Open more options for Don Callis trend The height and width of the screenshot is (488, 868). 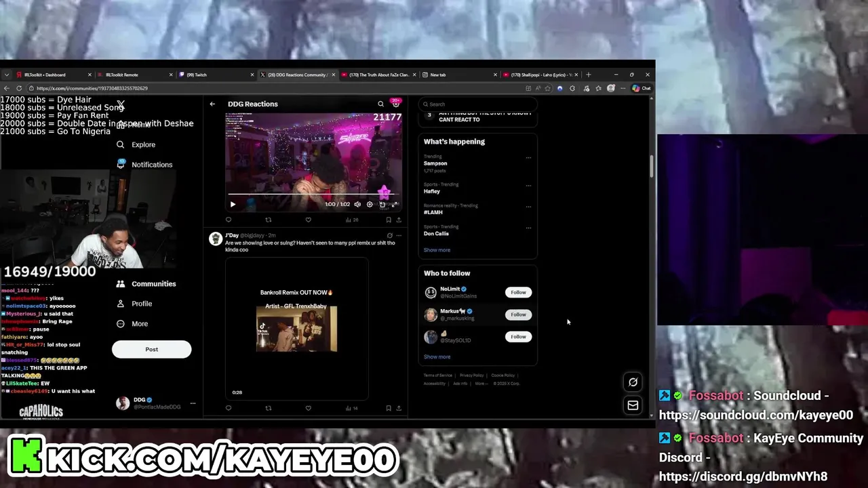[x=528, y=227]
